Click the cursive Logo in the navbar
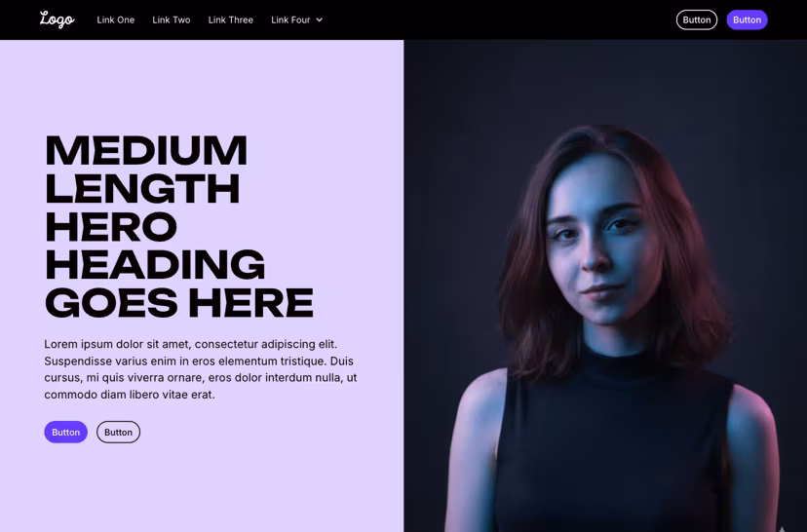 58,19
